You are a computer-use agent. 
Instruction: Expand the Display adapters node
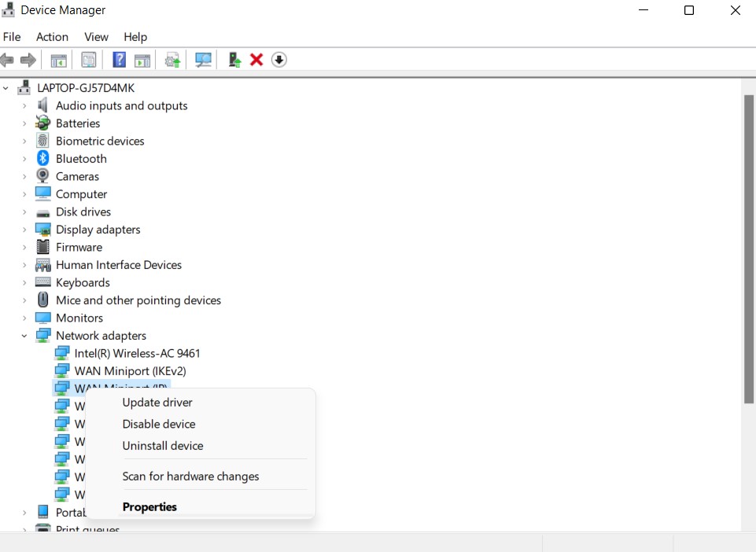(x=24, y=230)
